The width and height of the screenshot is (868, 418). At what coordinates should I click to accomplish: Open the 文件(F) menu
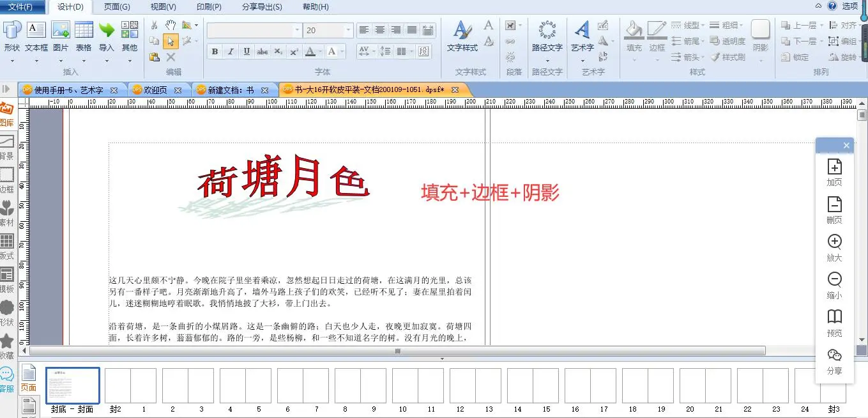coord(20,7)
